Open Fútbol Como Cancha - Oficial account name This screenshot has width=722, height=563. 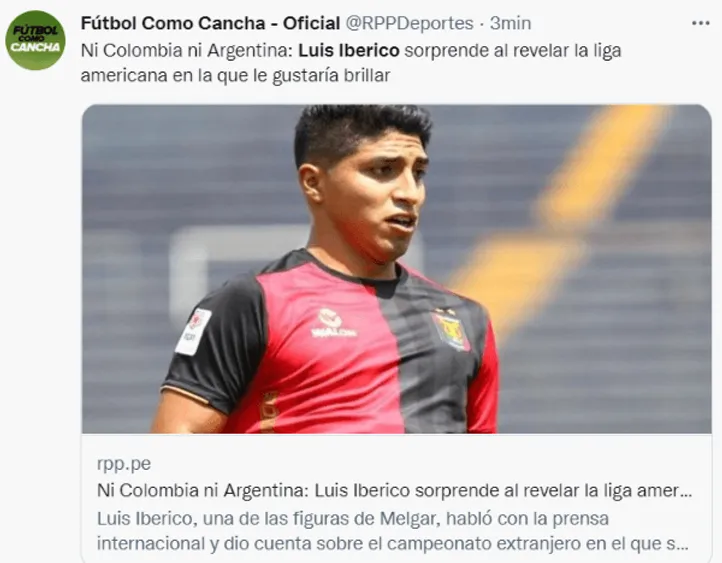210,23
